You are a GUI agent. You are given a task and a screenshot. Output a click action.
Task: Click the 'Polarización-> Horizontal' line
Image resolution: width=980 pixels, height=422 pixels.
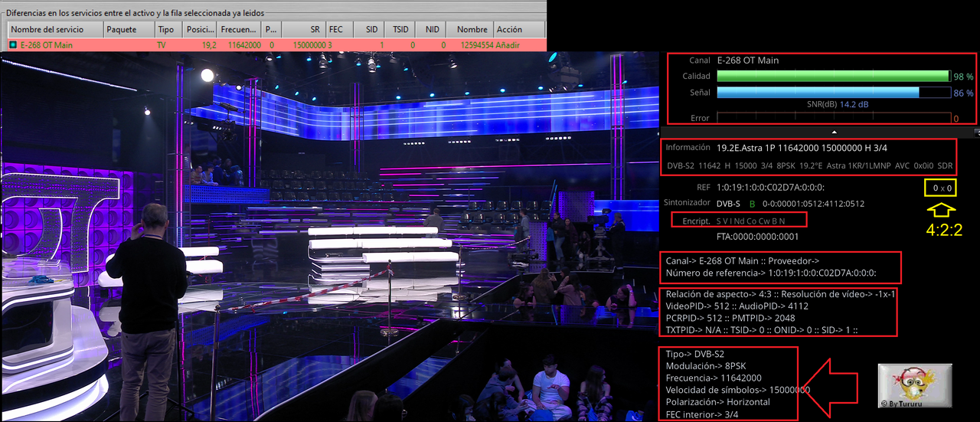718,401
